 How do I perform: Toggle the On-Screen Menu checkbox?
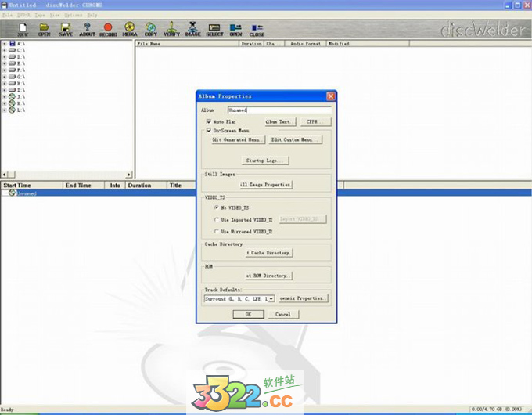pos(209,130)
